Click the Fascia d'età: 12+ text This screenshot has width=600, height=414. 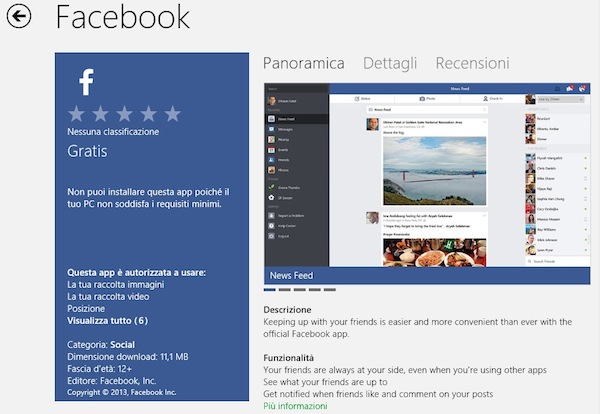pos(99,369)
